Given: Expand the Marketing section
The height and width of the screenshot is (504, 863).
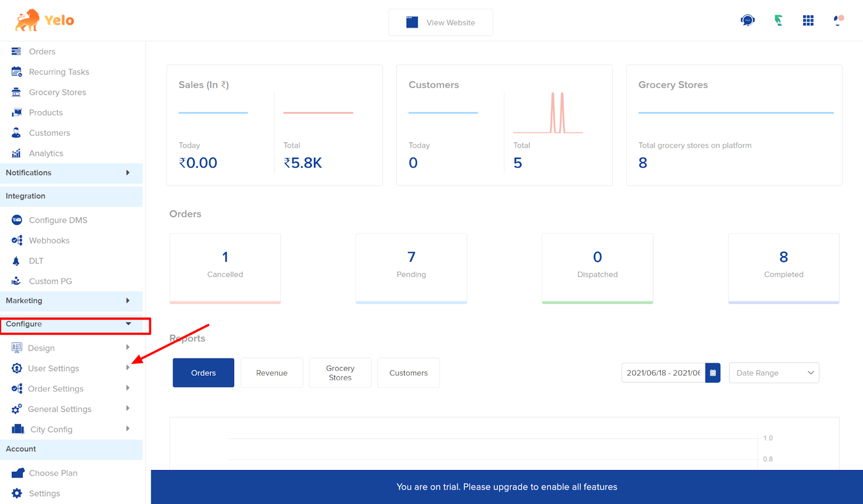Looking at the screenshot, I should point(128,301).
